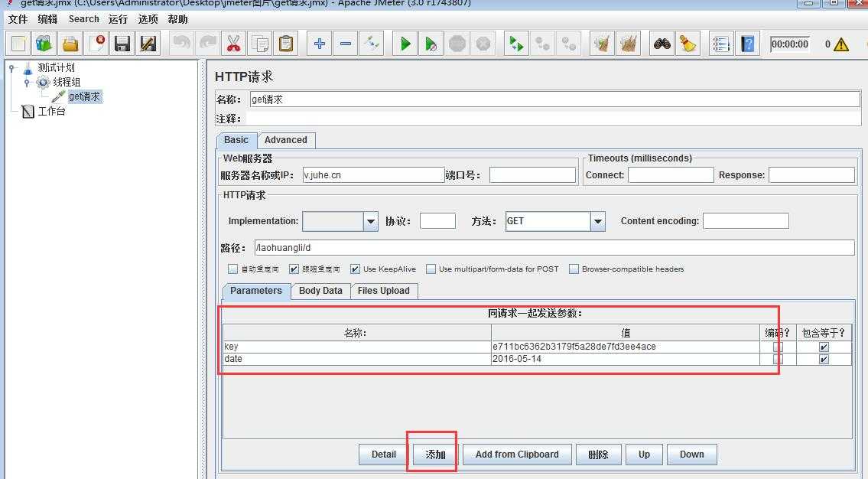Click the Redo arrow icon
The height and width of the screenshot is (479, 868).
tap(207, 44)
